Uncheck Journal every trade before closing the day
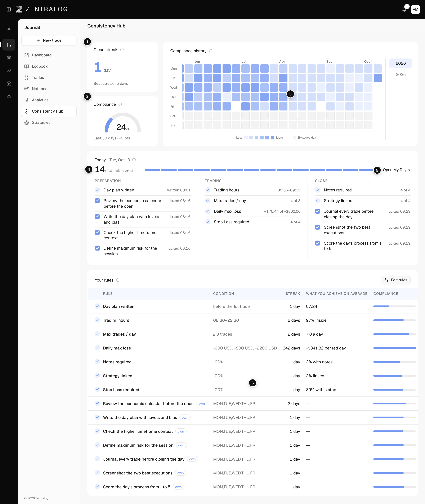 click(x=318, y=211)
